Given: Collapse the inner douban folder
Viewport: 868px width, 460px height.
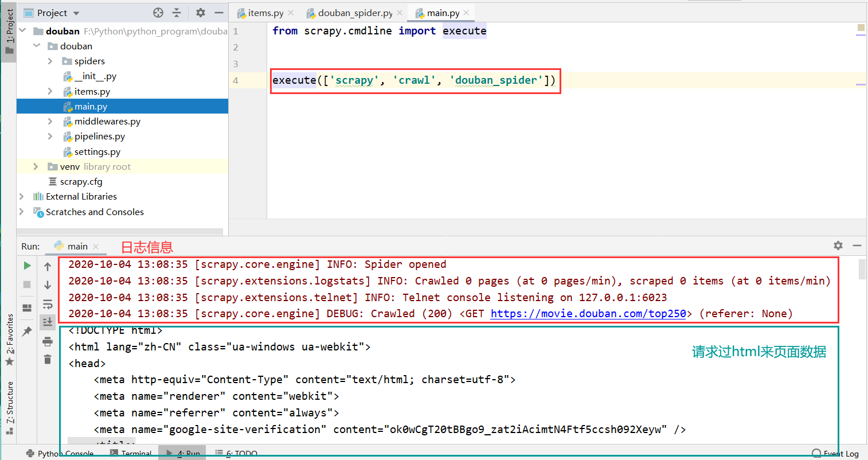Looking at the screenshot, I should [37, 46].
